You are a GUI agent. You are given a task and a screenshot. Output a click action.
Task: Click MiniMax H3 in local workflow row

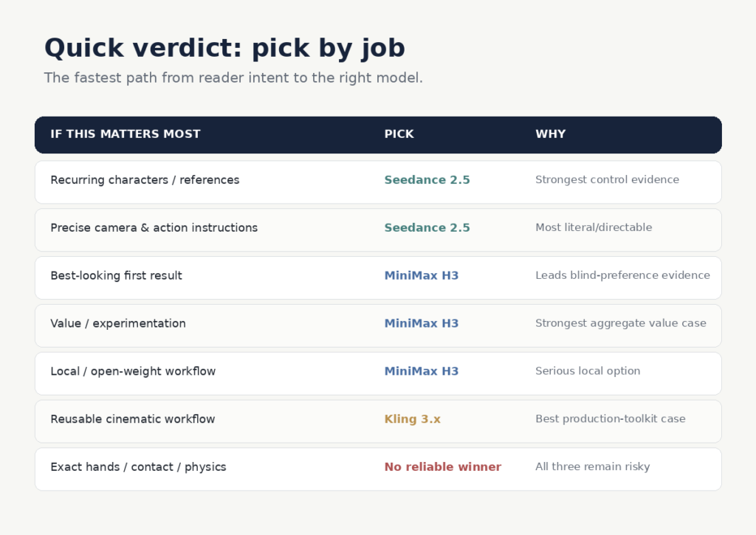tap(422, 371)
